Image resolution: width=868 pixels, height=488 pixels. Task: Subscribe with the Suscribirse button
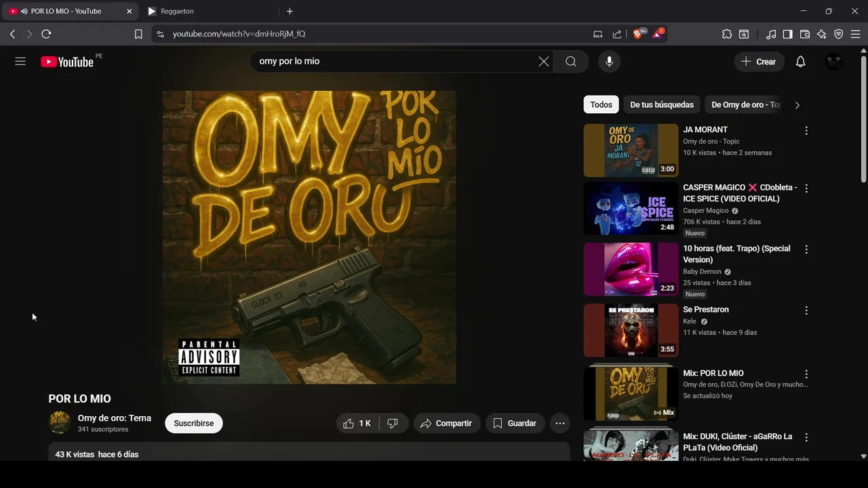[x=194, y=424]
